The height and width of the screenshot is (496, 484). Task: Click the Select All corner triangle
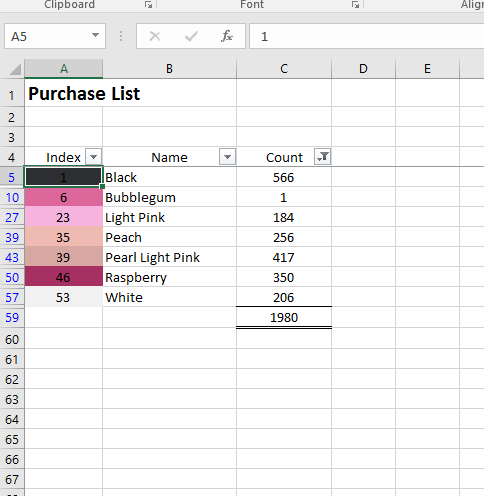point(15,69)
